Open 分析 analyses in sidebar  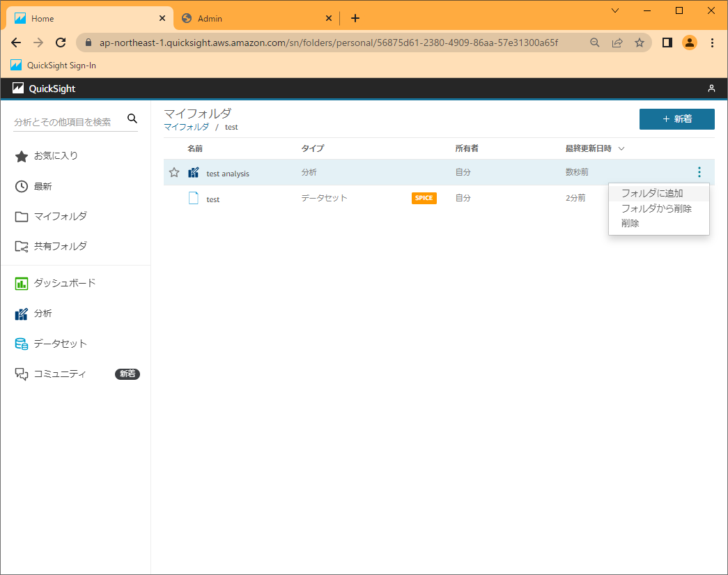click(33, 314)
